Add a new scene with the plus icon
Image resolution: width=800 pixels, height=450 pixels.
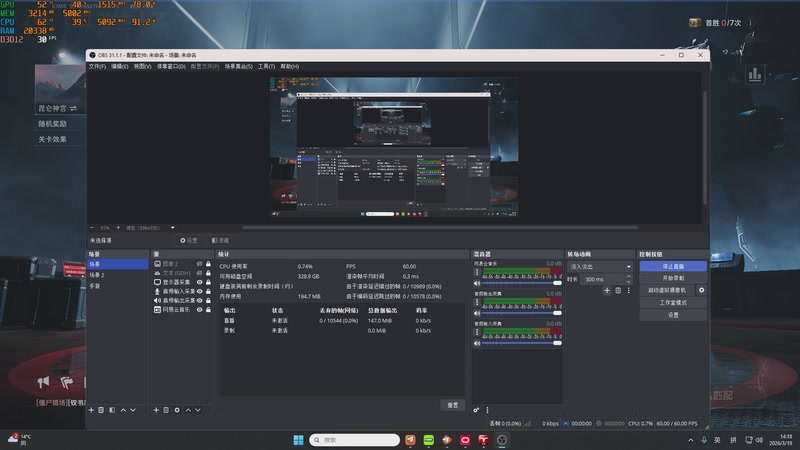point(91,410)
